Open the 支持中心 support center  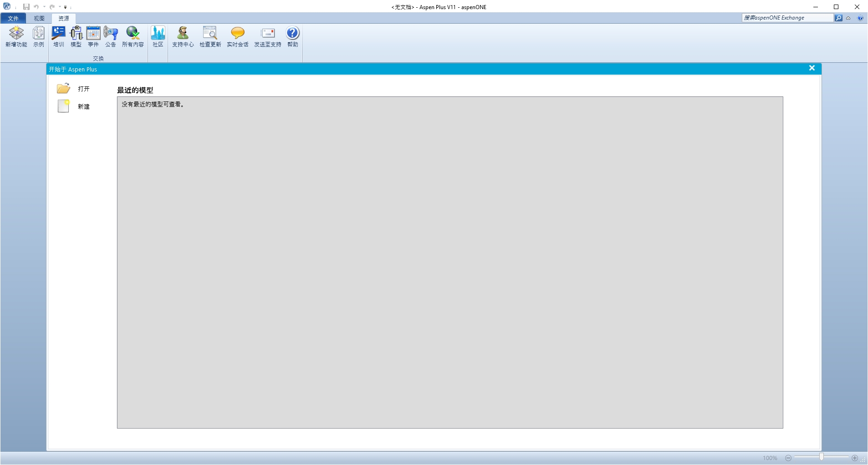183,36
